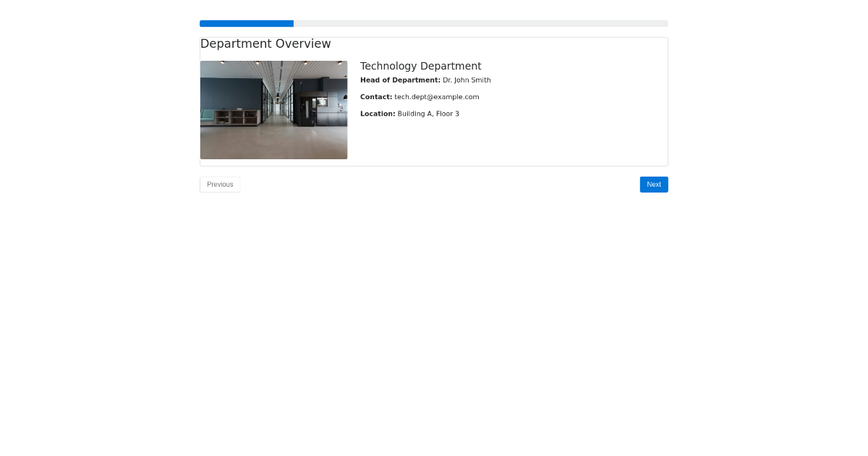Select the Technology Department title

(x=420, y=66)
